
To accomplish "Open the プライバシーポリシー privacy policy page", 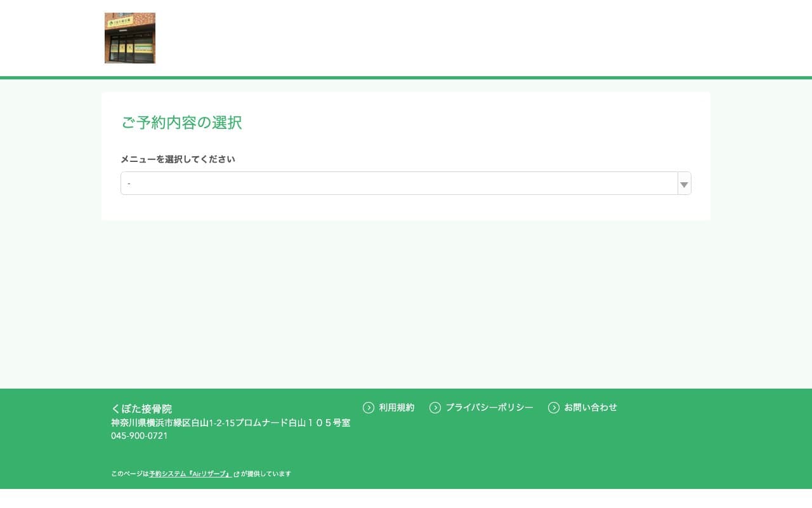I will pos(489,408).
